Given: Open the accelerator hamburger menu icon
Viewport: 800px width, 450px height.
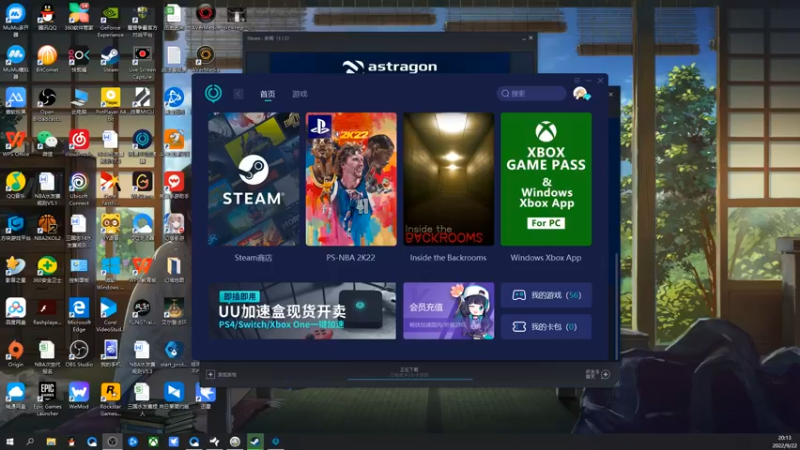Looking at the screenshot, I should 577,81.
